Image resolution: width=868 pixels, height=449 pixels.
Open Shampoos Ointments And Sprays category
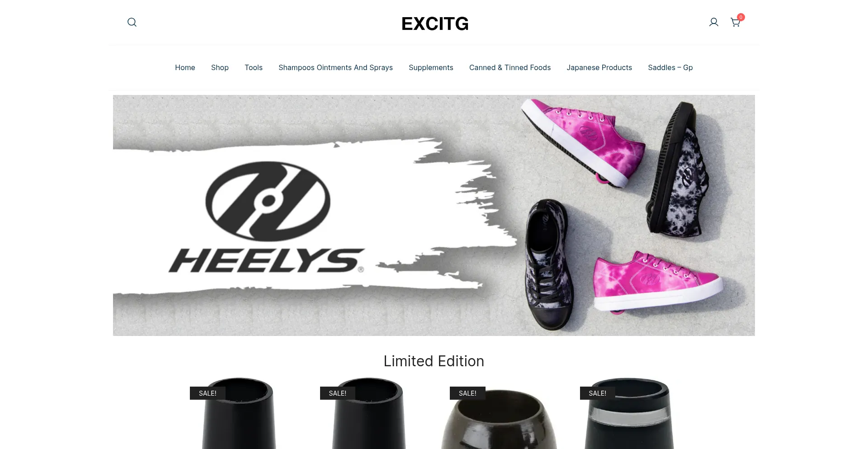point(335,67)
